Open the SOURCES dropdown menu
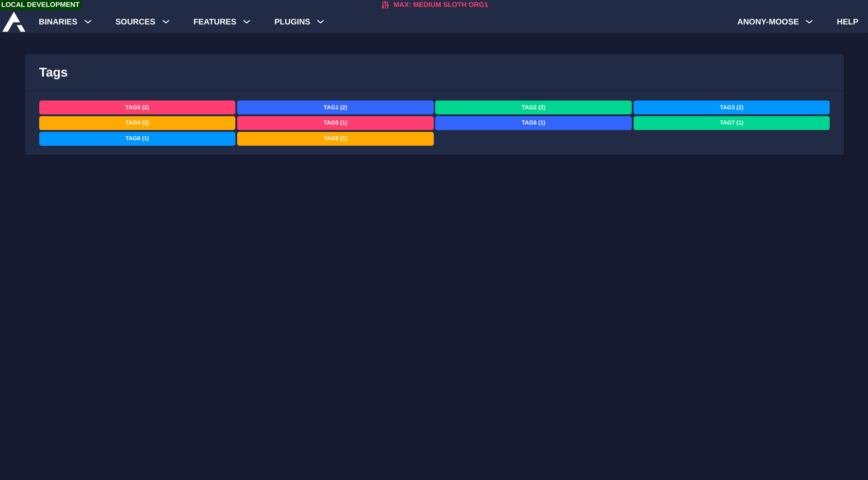The image size is (868, 480). (x=142, y=22)
